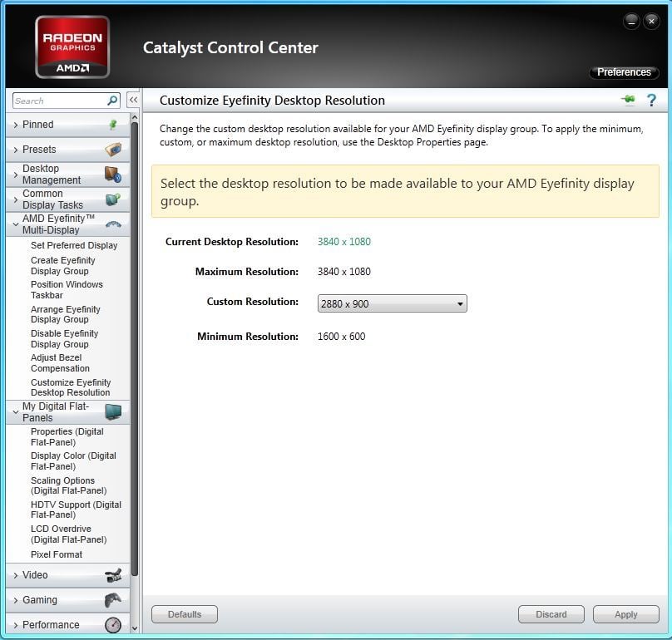The image size is (672, 640).
Task: Open Position Windows Taskbar page
Action: [67, 289]
